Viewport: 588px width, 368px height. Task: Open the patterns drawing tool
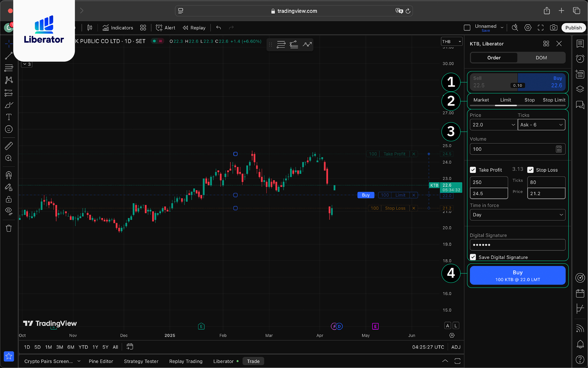(9, 80)
